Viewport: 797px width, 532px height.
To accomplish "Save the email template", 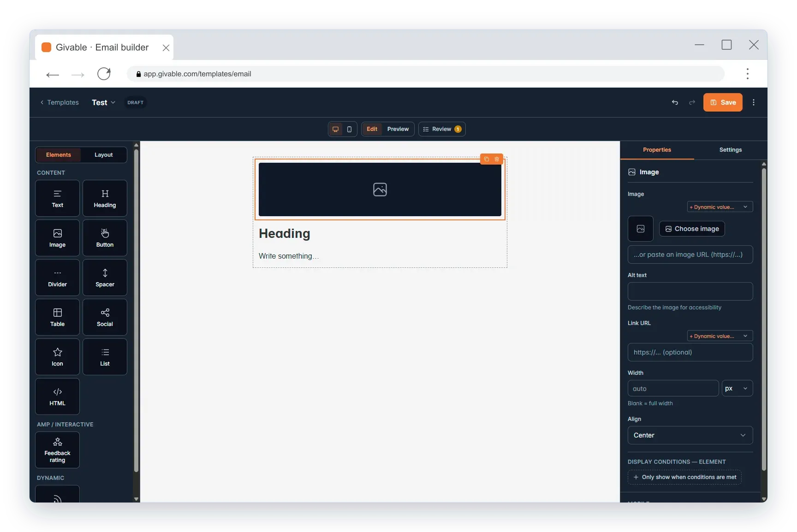I will tap(723, 102).
